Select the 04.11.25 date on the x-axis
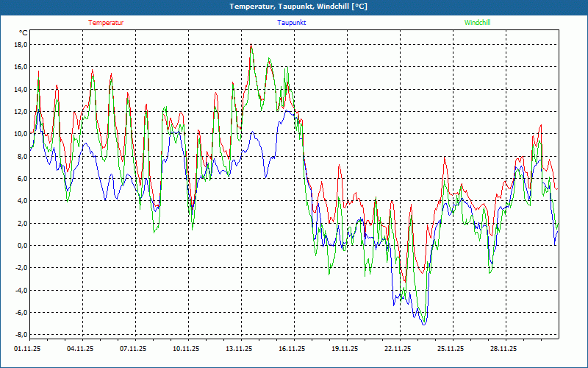The height and width of the screenshot is (368, 588). (x=82, y=350)
